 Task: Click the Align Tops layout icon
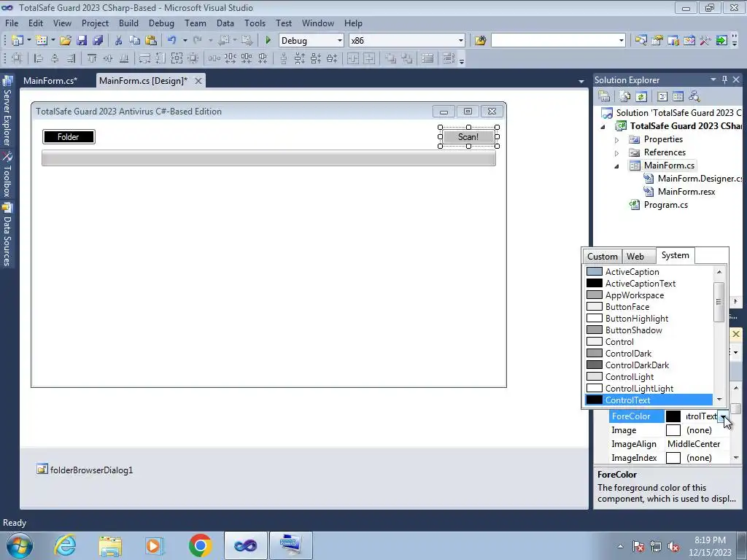[x=92, y=58]
